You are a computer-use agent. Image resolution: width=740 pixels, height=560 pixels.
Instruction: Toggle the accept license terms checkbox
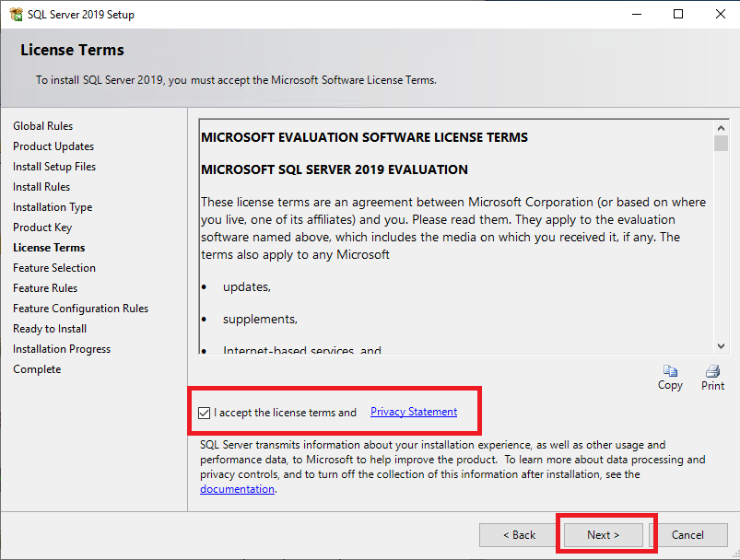(204, 413)
